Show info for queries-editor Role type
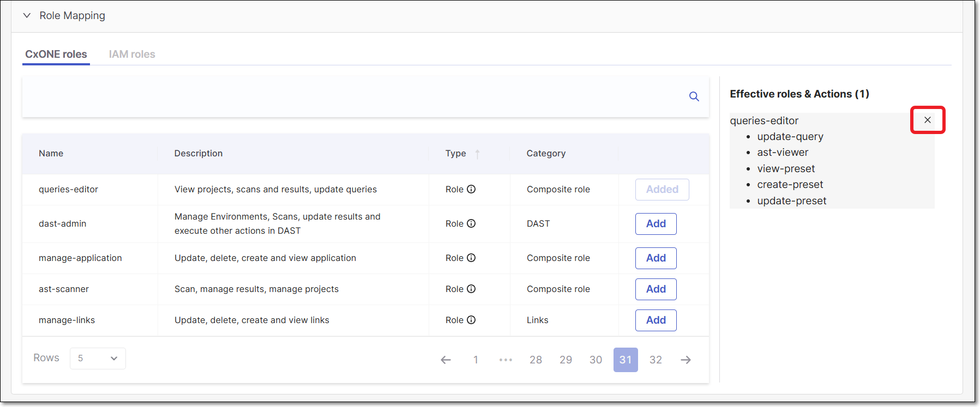This screenshot has height=407, width=980. pyautogui.click(x=471, y=189)
